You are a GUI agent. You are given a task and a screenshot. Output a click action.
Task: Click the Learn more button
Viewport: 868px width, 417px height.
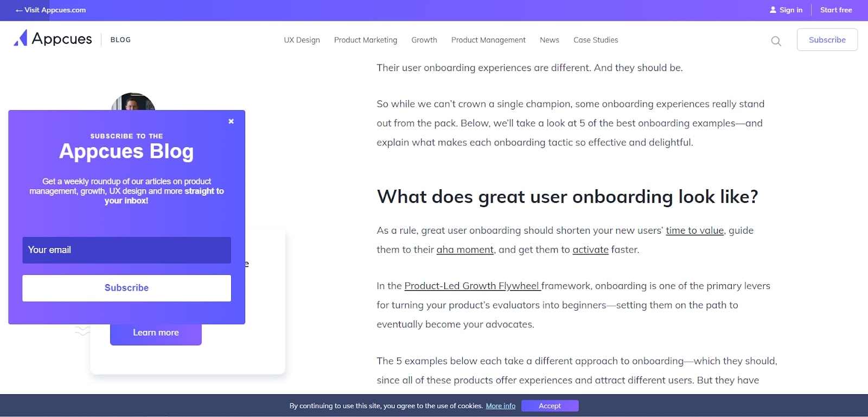point(156,333)
